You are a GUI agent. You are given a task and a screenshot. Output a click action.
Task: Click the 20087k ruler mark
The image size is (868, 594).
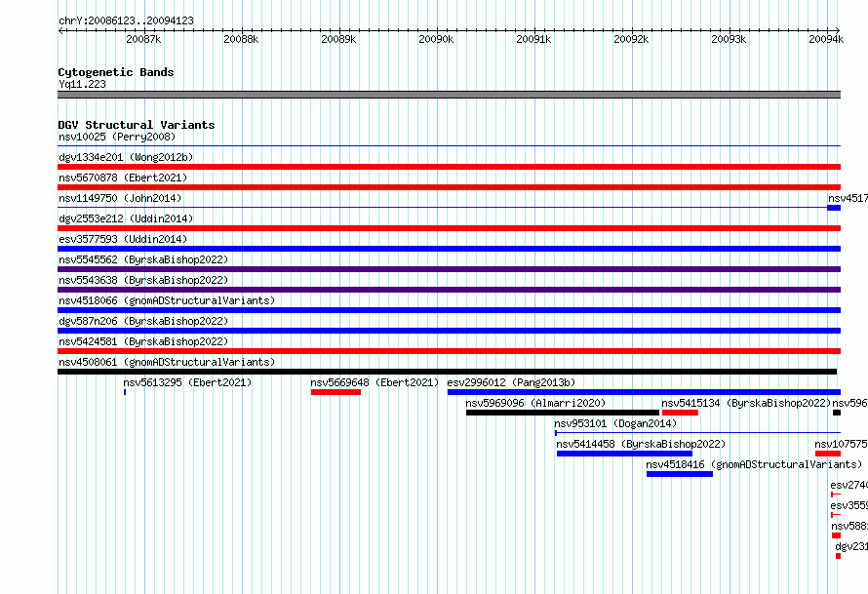tap(143, 39)
